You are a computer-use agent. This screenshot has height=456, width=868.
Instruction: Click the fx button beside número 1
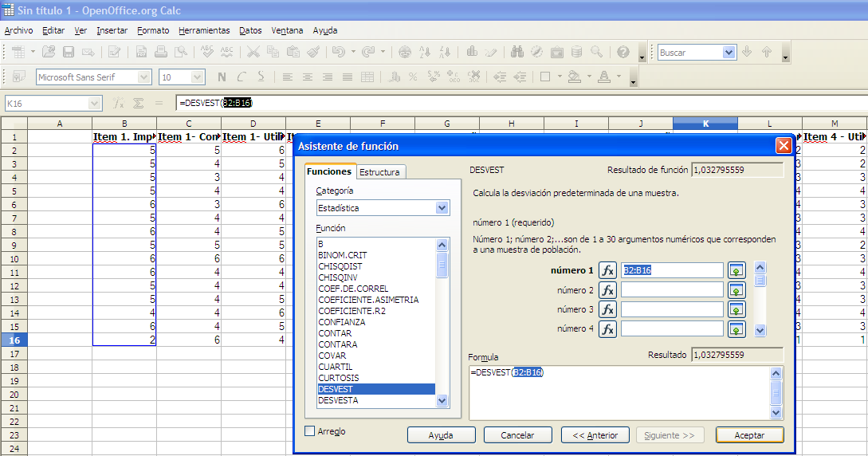click(x=607, y=270)
